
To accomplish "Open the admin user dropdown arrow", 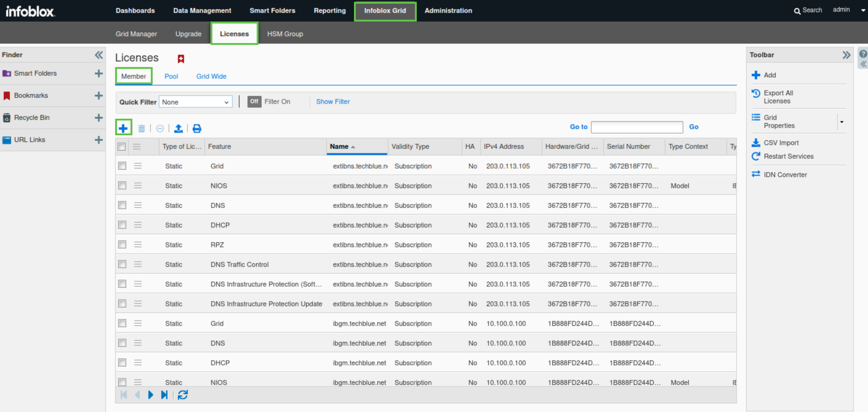I will click(x=863, y=10).
